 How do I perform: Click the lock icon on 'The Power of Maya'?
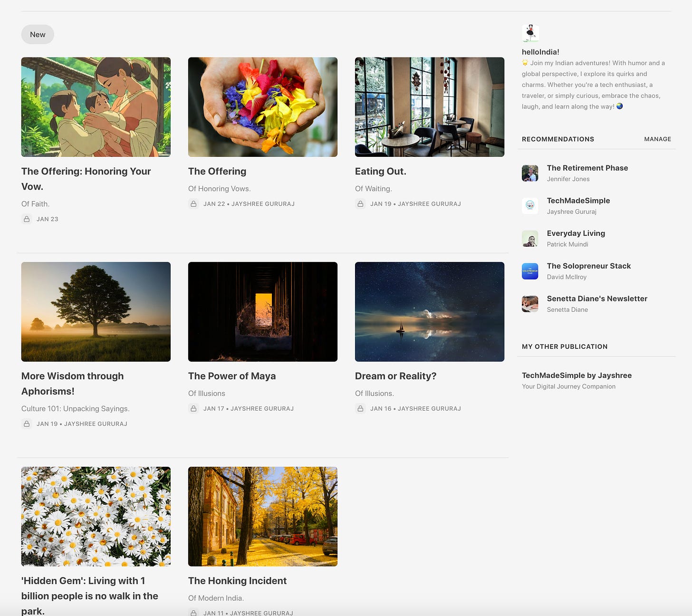193,408
